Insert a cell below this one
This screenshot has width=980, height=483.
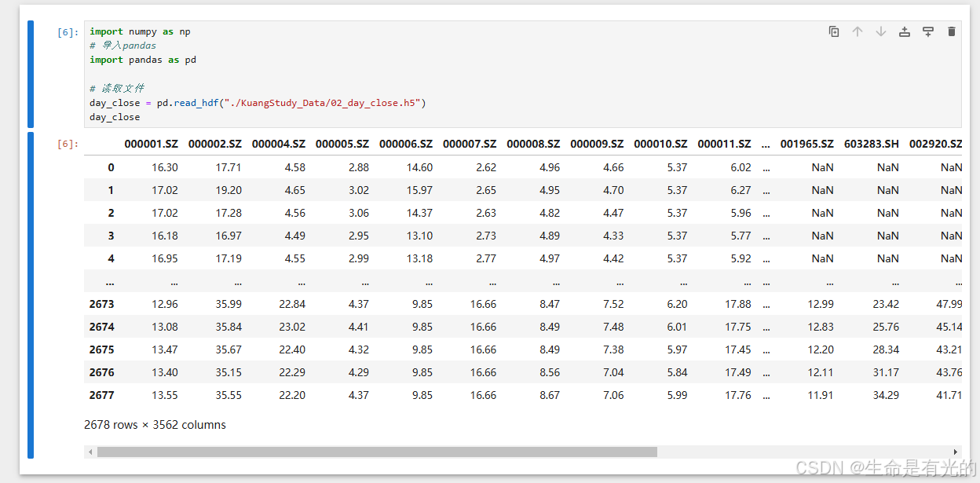[928, 31]
